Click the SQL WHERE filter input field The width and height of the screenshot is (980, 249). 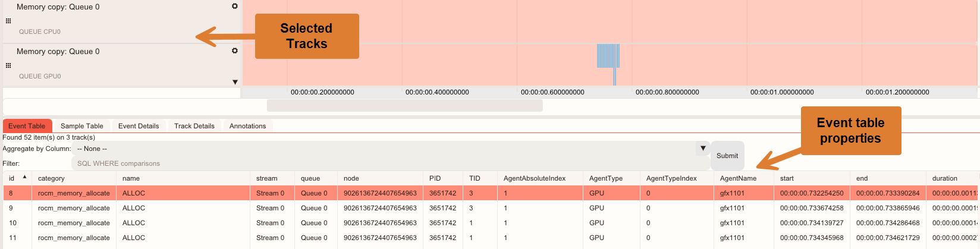[x=390, y=163]
